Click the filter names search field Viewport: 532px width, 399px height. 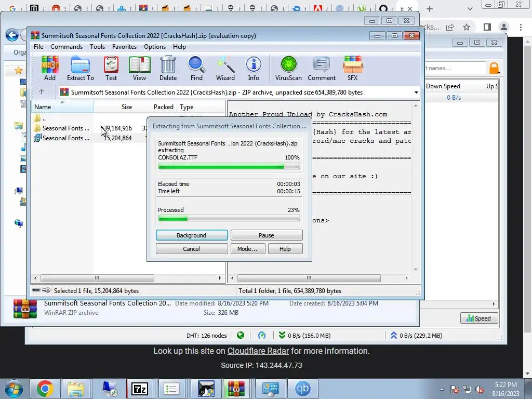455,68
